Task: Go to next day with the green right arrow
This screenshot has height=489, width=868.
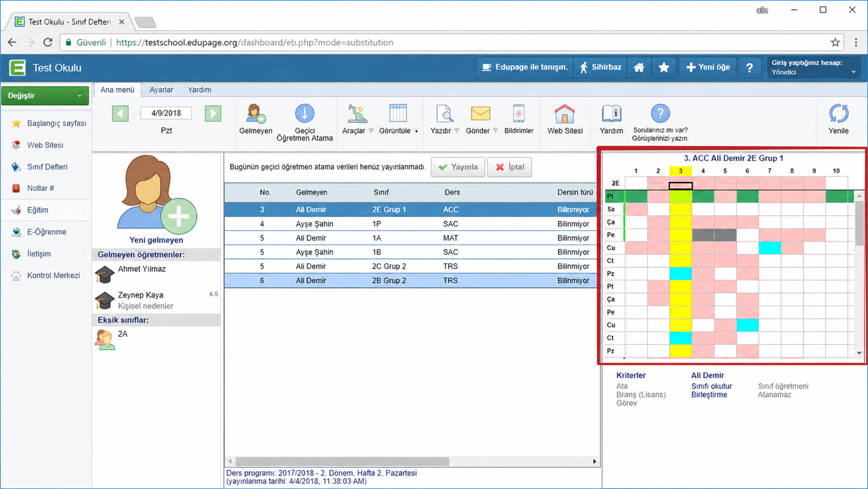Action: 213,113
